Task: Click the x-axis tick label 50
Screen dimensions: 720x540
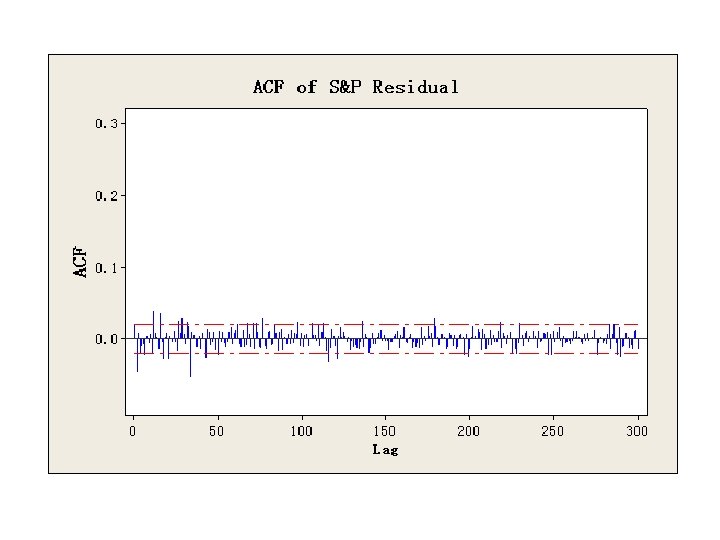Action: coord(217,431)
